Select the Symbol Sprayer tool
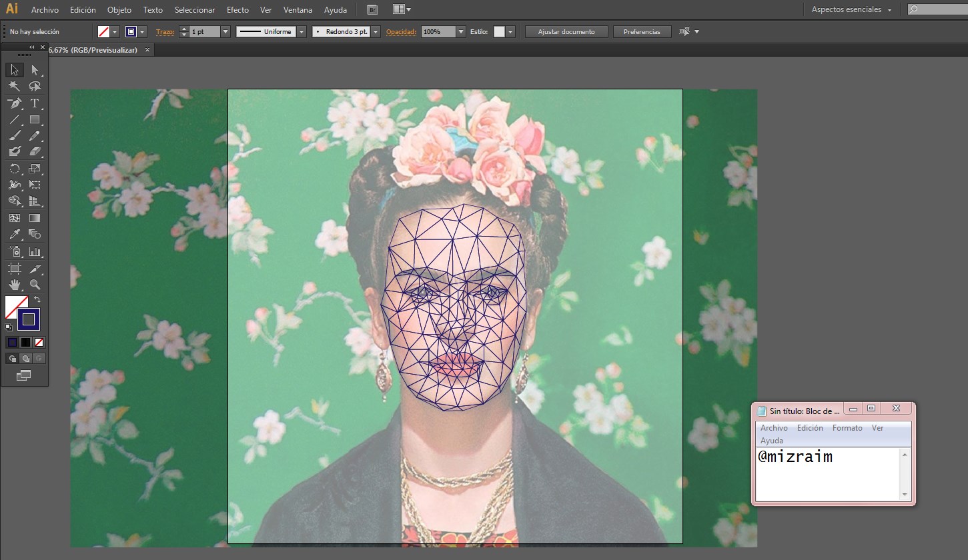 pyautogui.click(x=15, y=252)
